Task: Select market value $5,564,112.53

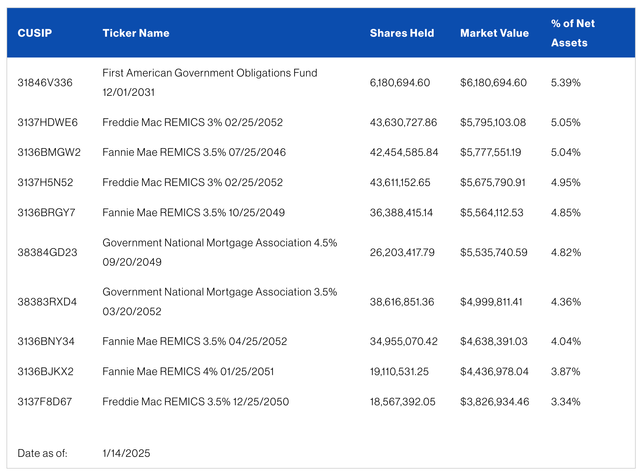Action: coord(492,213)
